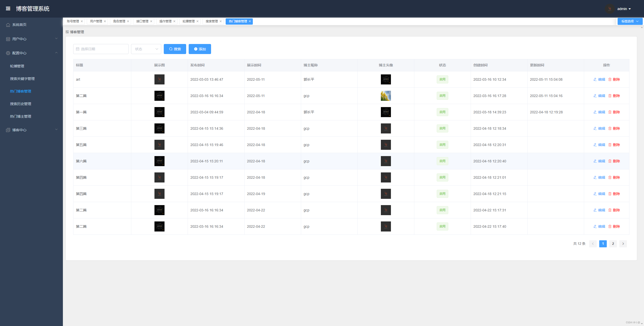644x326 pixels.
Task: Open the 标签选项 dropdown
Action: click(630, 21)
